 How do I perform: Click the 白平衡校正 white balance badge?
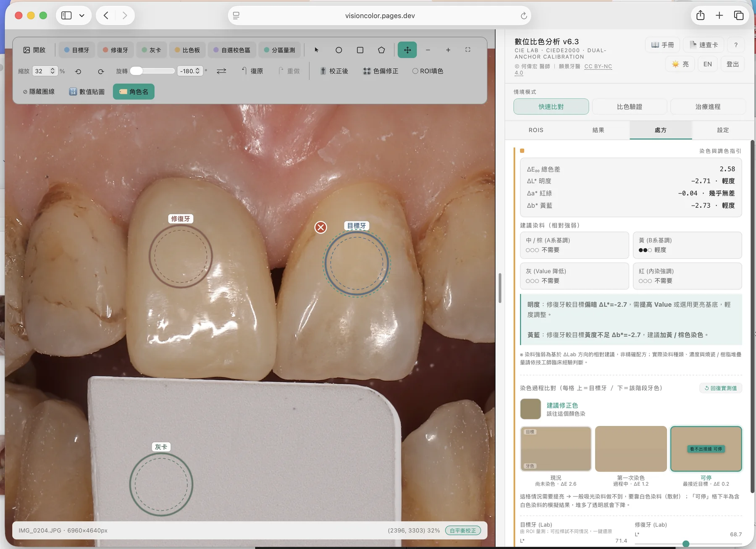click(x=463, y=531)
